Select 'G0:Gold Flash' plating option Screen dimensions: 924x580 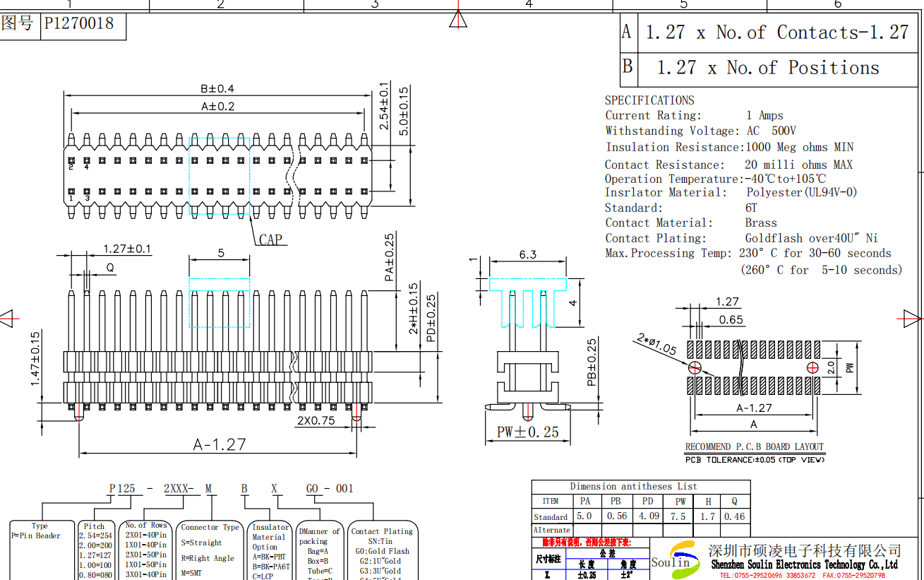click(x=382, y=551)
